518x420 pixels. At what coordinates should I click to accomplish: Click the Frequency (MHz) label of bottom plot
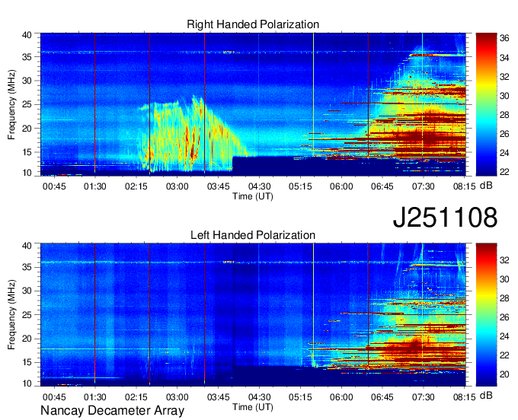coord(12,314)
